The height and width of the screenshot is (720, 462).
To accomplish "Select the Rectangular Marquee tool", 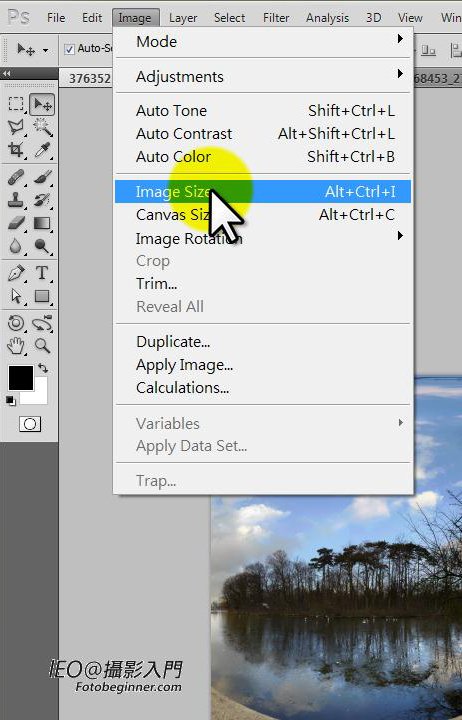I will tap(16, 104).
